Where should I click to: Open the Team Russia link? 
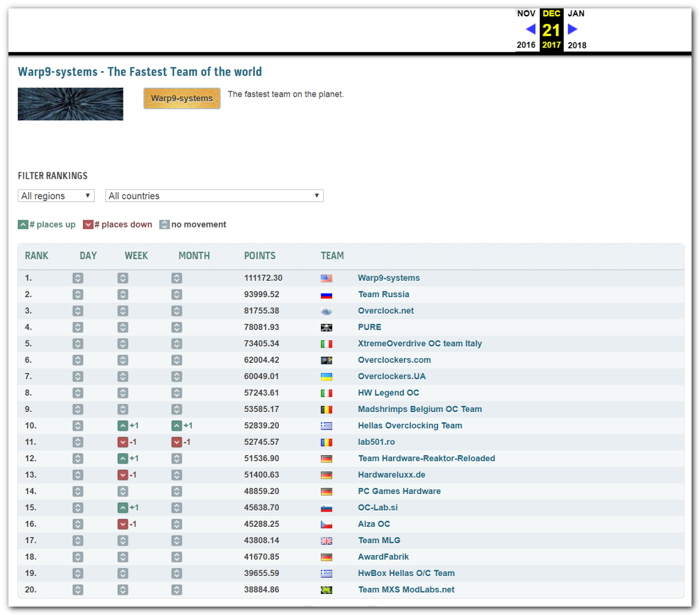pos(384,294)
